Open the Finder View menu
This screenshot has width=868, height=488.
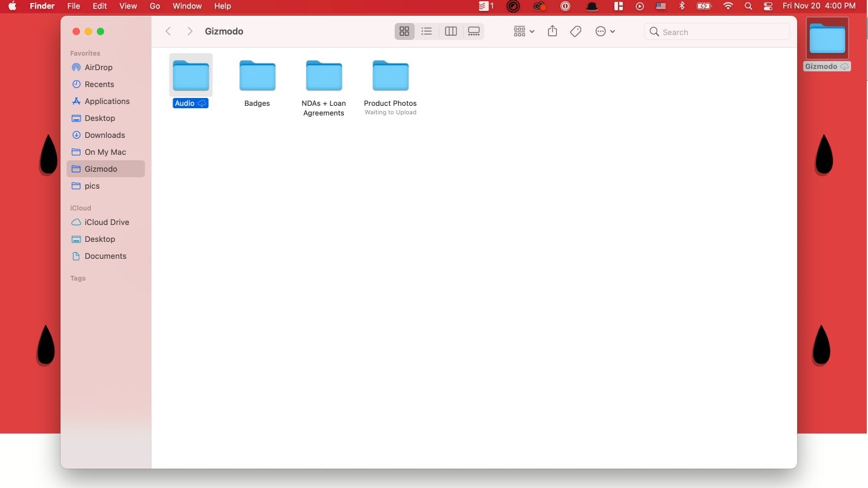128,6
